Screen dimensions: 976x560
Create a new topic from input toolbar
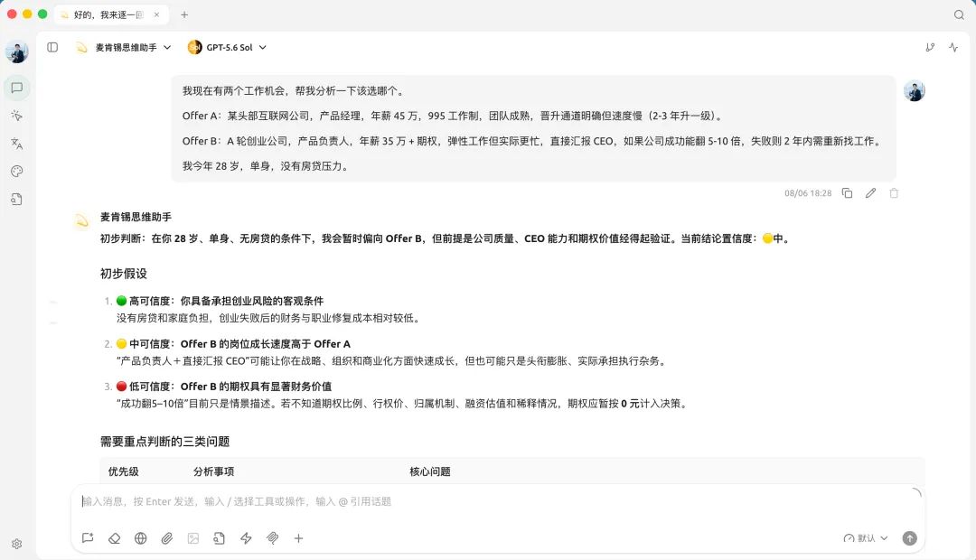[88, 538]
